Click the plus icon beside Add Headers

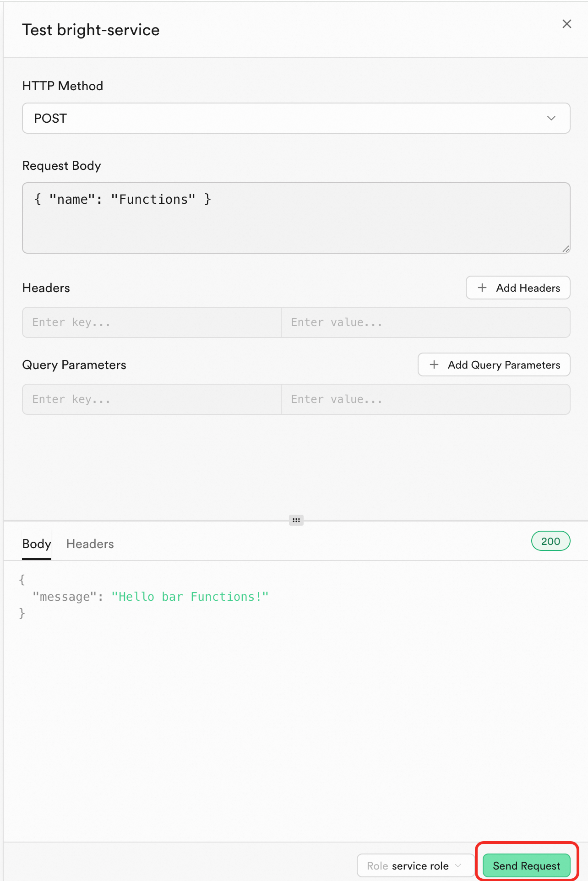click(x=482, y=288)
